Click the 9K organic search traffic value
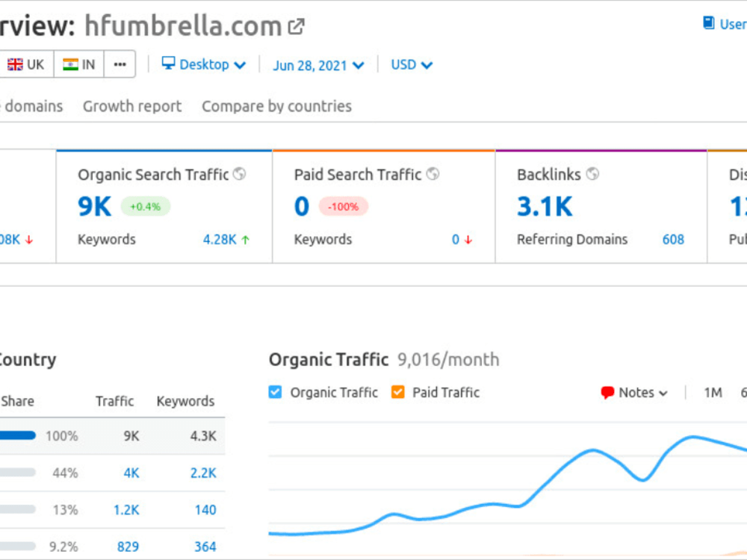 coord(94,207)
